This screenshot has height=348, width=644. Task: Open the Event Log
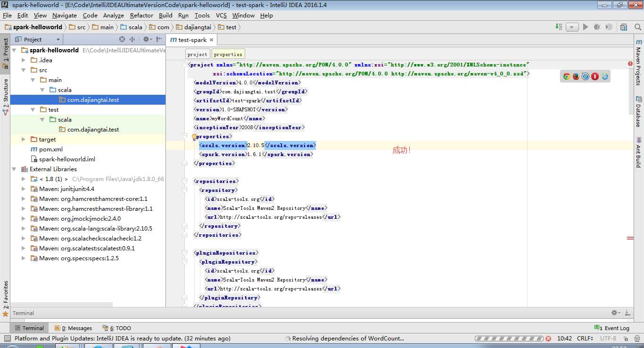(x=612, y=328)
